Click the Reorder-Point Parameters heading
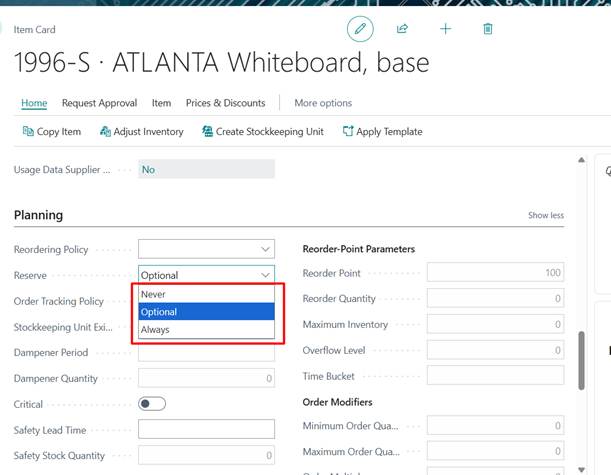Image resolution: width=611 pixels, height=475 pixels. 358,249
